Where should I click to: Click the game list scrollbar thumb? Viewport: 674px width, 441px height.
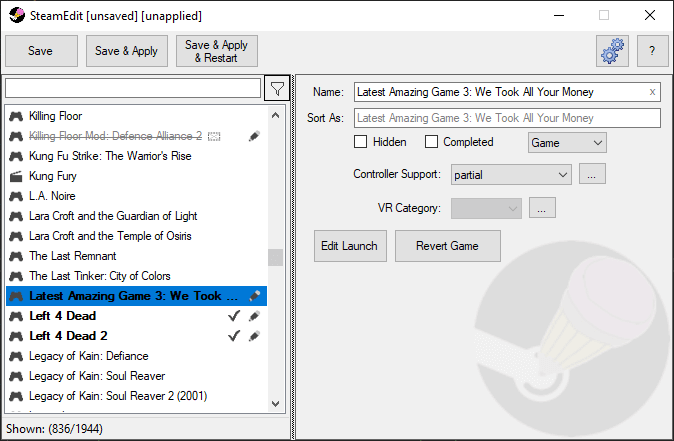pyautogui.click(x=276, y=257)
